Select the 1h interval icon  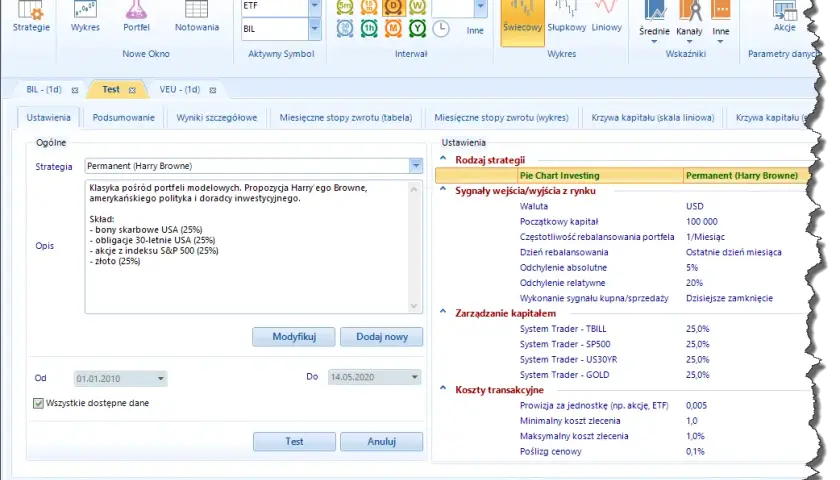(369, 28)
